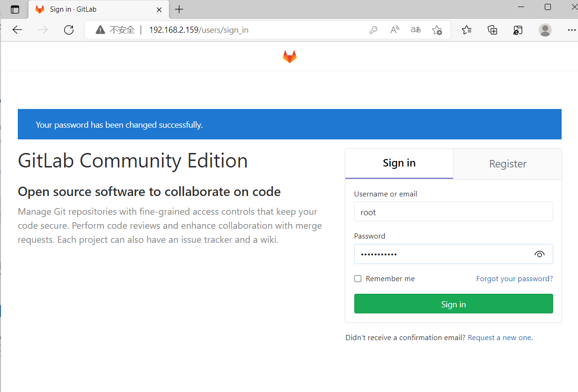Viewport: 578px width, 392px height.
Task: Click the Remember me label text
Action: (390, 279)
